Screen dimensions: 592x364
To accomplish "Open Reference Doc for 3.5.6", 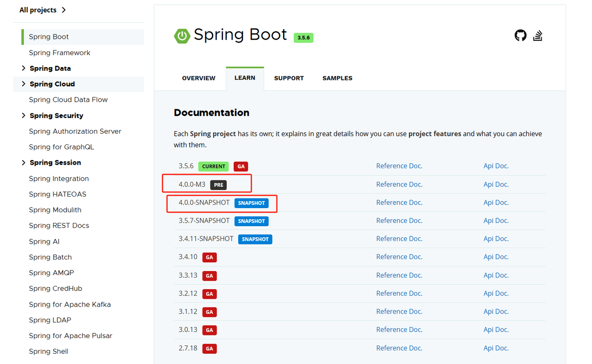I will click(x=399, y=166).
